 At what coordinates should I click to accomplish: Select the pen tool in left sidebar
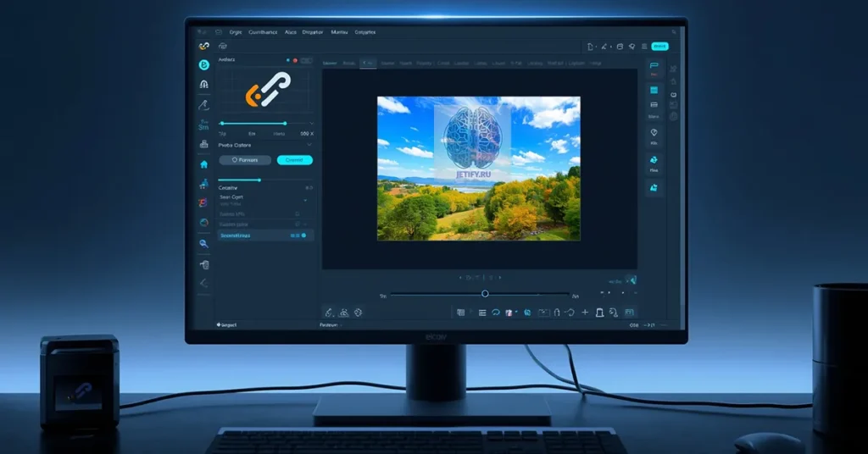tap(203, 104)
